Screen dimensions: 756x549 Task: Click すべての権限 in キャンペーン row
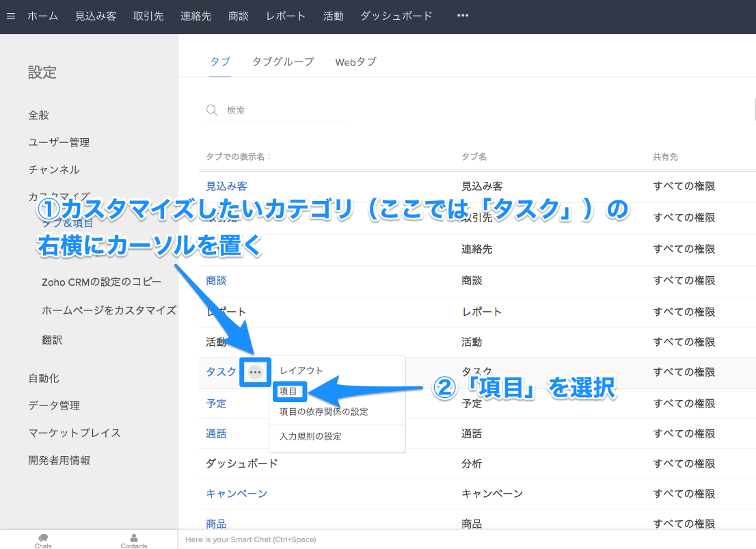click(x=684, y=494)
